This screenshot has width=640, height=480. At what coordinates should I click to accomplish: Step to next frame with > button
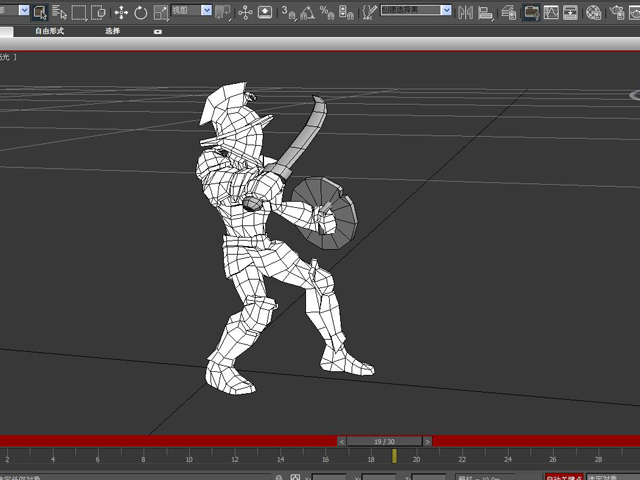(x=427, y=442)
